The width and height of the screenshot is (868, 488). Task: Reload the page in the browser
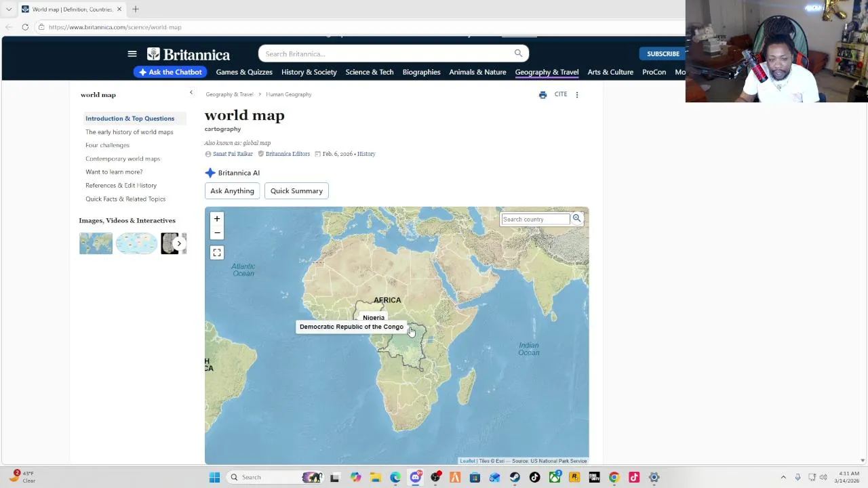click(x=25, y=27)
